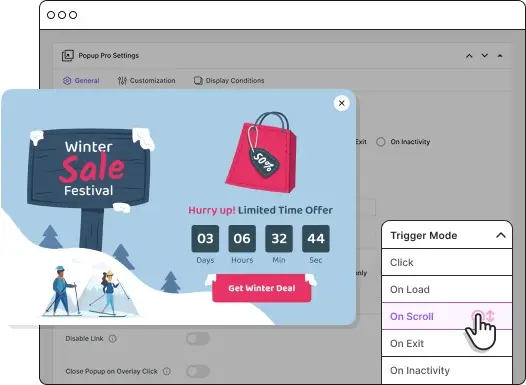Click the Disable Link info icon

pyautogui.click(x=113, y=339)
